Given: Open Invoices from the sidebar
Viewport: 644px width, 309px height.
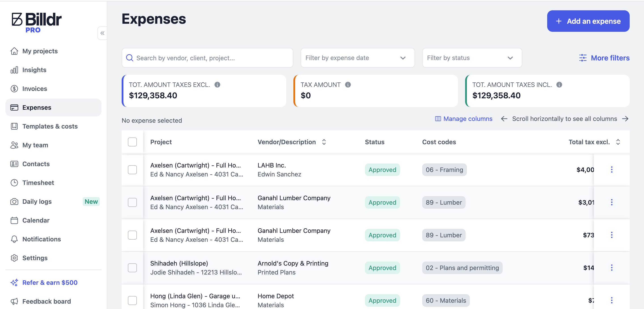Looking at the screenshot, I should click(34, 89).
